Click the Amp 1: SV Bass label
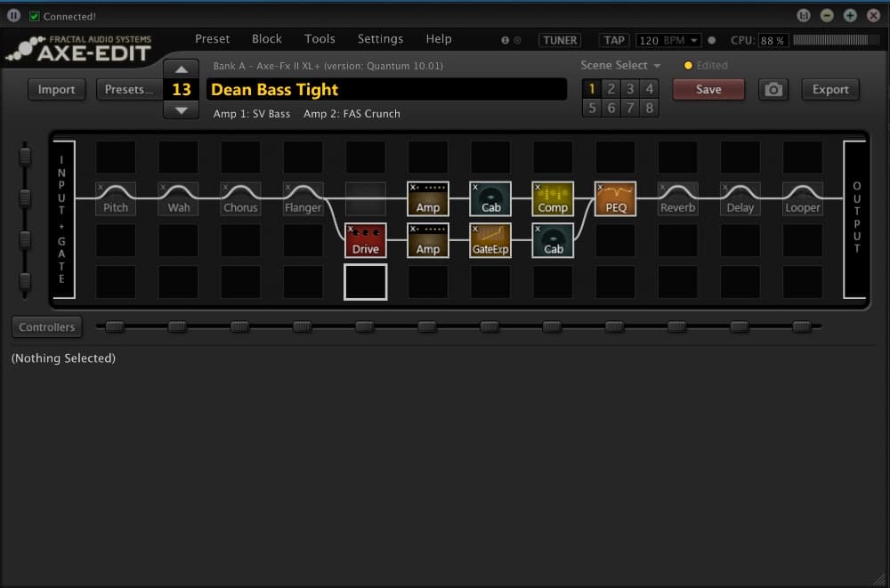Screen dimensions: 890x588 click(252, 114)
